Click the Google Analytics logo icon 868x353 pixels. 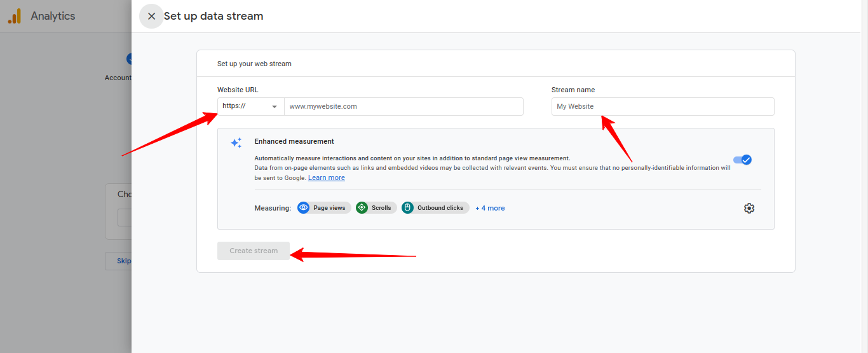tap(15, 17)
